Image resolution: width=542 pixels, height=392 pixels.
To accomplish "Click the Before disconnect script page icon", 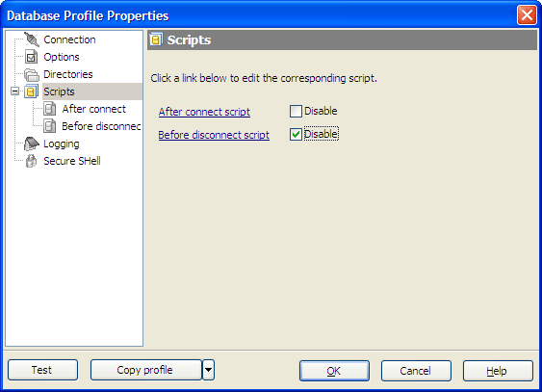I will (x=50, y=126).
